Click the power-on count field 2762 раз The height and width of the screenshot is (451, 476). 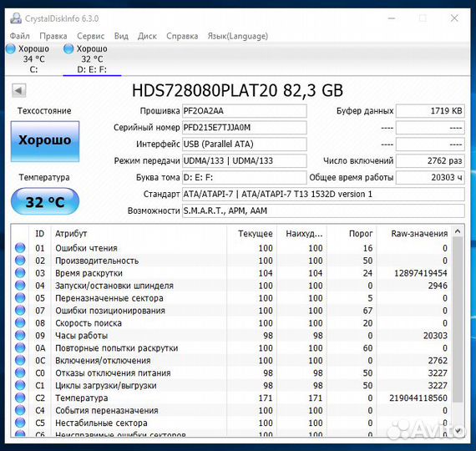[x=430, y=160]
